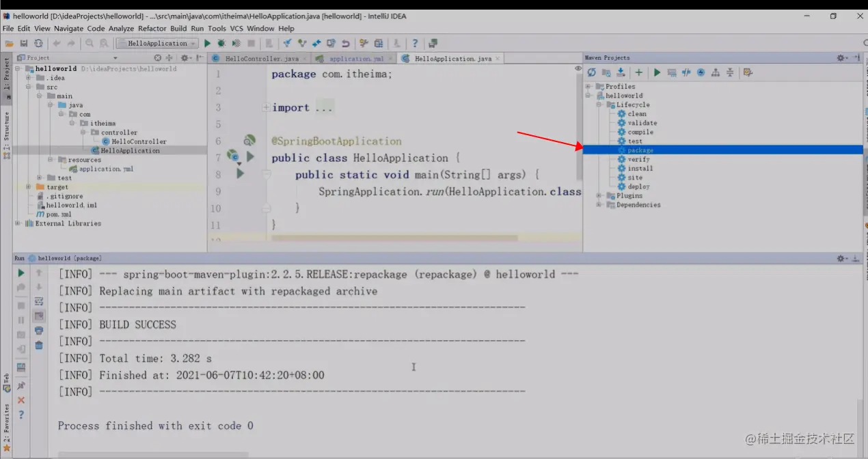Viewport: 868px width, 459px height.
Task: Expand the folded import block
Action: coord(266,108)
